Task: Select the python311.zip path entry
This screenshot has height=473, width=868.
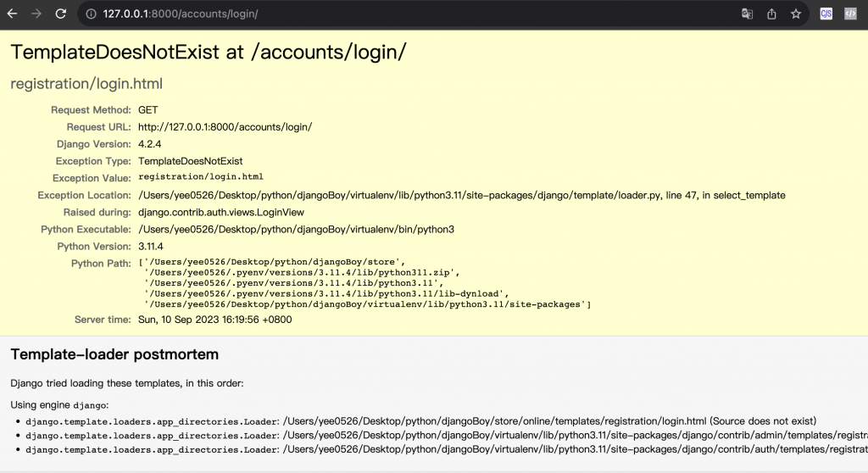Action: (x=303, y=272)
